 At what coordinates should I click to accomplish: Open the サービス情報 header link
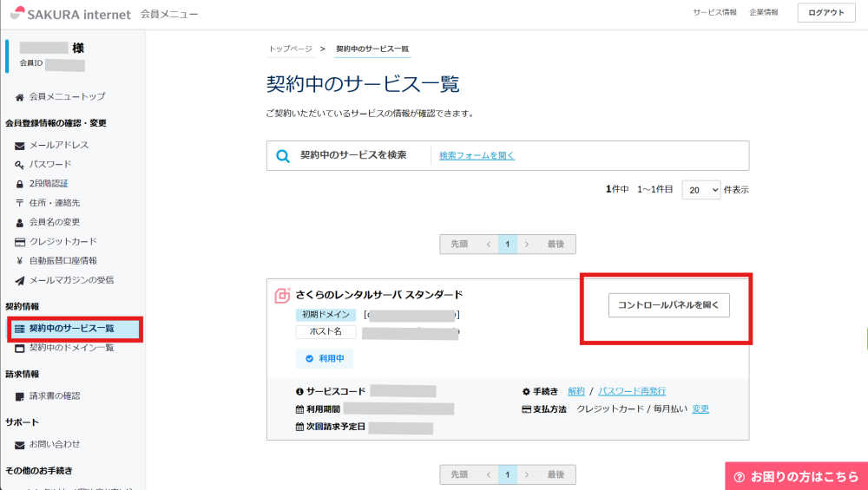[714, 13]
